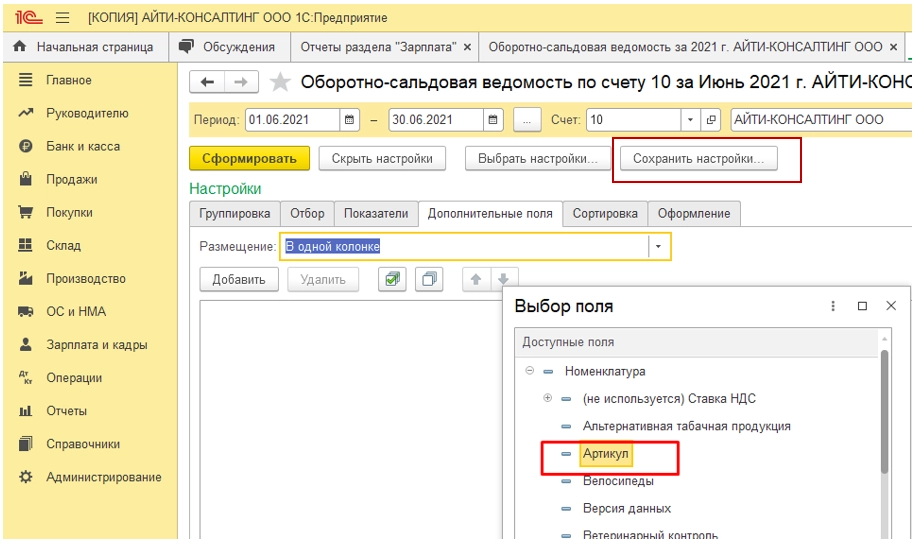The width and height of the screenshot is (916, 545).
Task: Close the Оборотно-сальдовая ведомость tab
Action: [893, 47]
